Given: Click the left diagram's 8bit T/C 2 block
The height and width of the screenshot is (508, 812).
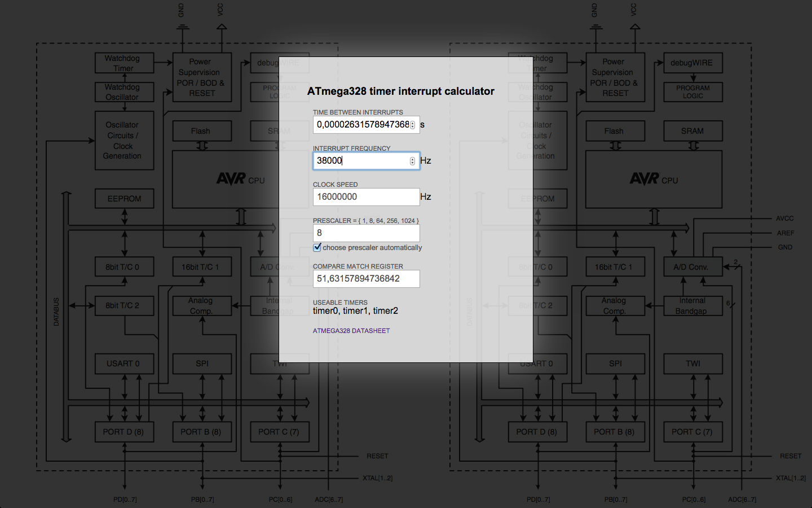Looking at the screenshot, I should [x=124, y=305].
